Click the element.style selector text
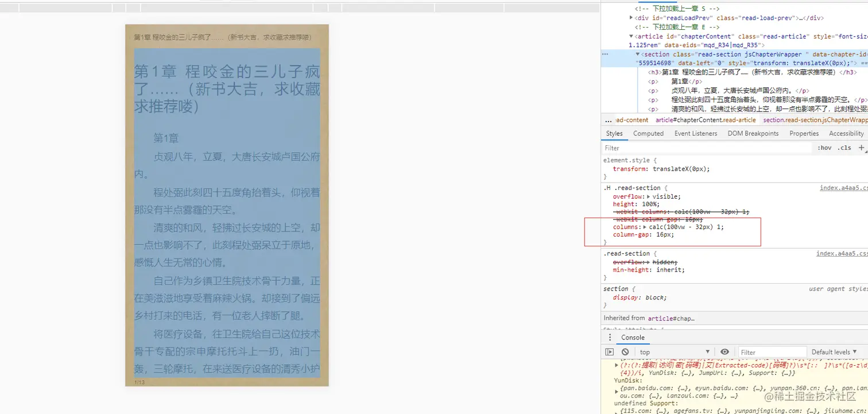 [626, 160]
